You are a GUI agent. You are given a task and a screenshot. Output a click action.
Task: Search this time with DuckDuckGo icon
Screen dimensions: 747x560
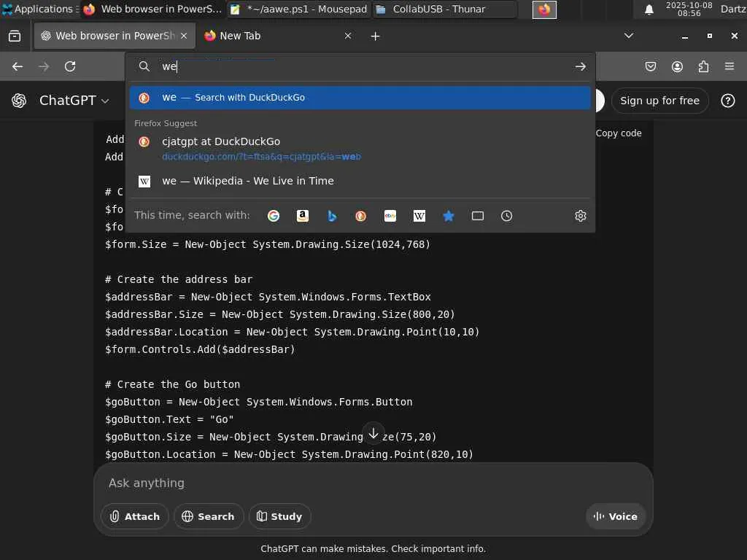tap(360, 216)
